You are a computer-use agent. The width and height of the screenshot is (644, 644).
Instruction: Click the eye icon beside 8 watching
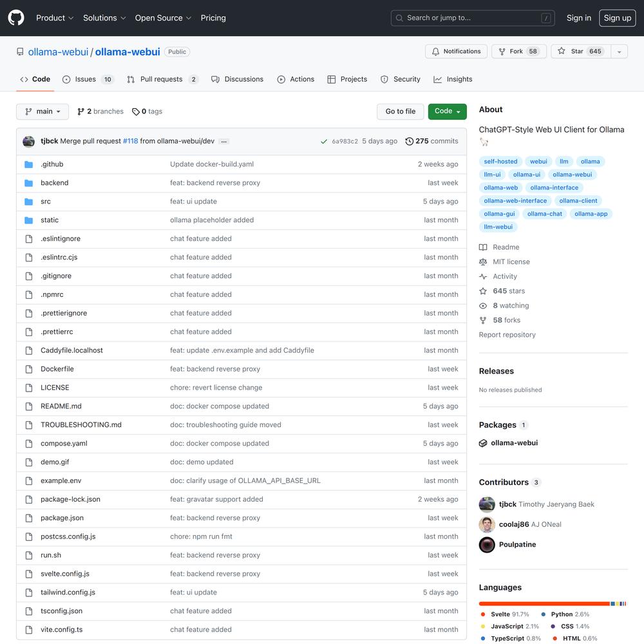point(483,305)
